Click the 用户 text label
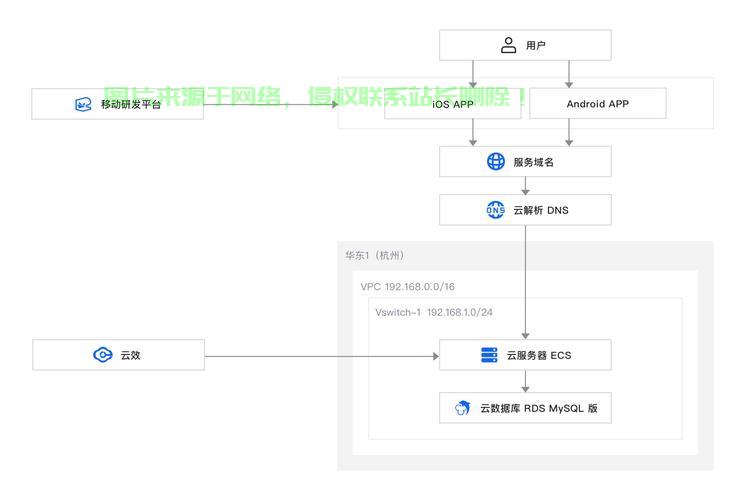 [536, 45]
